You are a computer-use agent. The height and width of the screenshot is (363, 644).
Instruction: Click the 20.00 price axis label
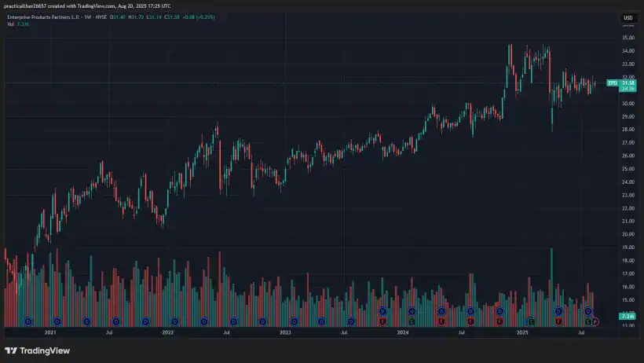point(628,234)
